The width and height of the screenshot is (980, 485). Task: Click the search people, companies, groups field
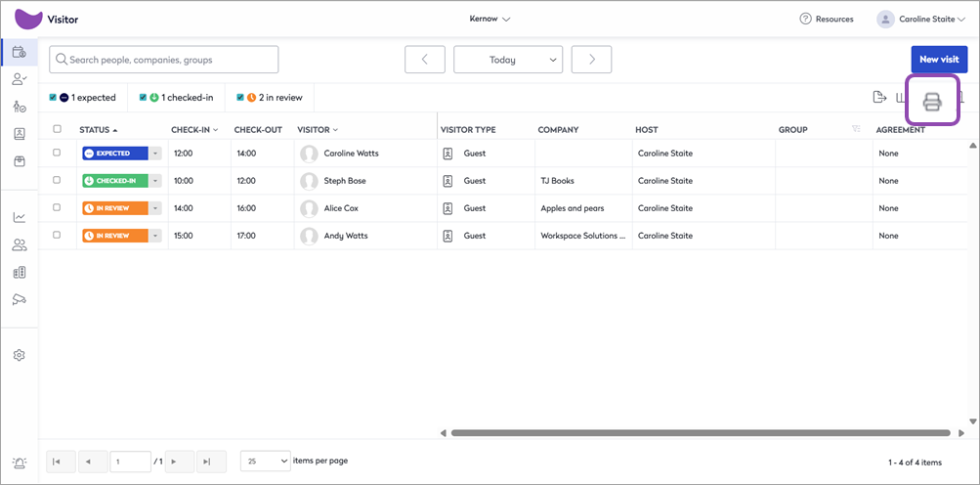[164, 60]
